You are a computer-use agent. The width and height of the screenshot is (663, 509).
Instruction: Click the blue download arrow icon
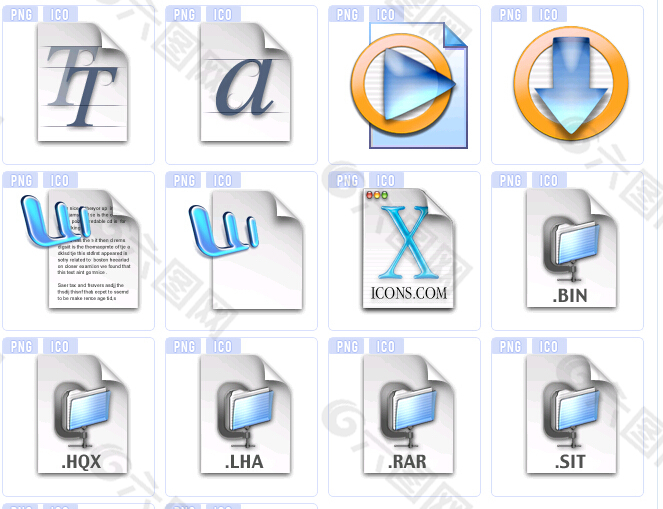coord(571,84)
